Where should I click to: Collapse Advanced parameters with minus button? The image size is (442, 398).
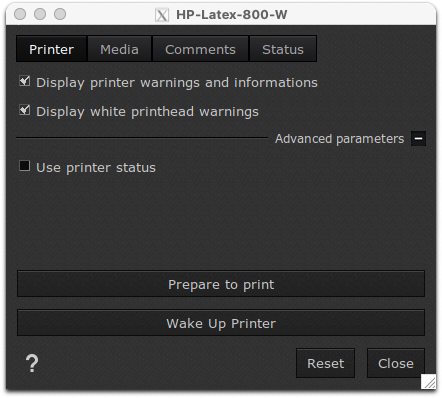click(419, 139)
